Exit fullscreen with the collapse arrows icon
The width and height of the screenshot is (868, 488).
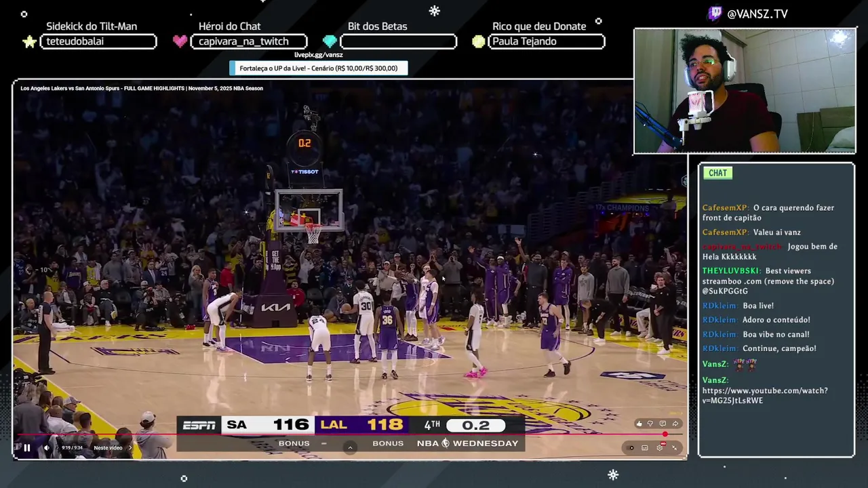(674, 447)
